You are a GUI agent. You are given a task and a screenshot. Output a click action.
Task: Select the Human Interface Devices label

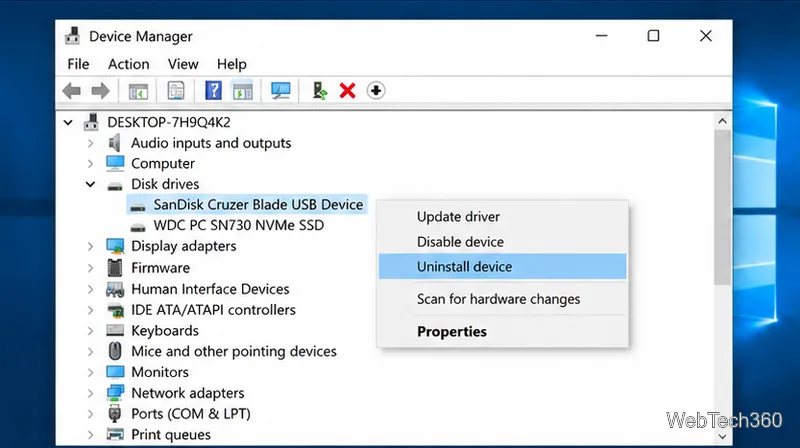(x=210, y=289)
